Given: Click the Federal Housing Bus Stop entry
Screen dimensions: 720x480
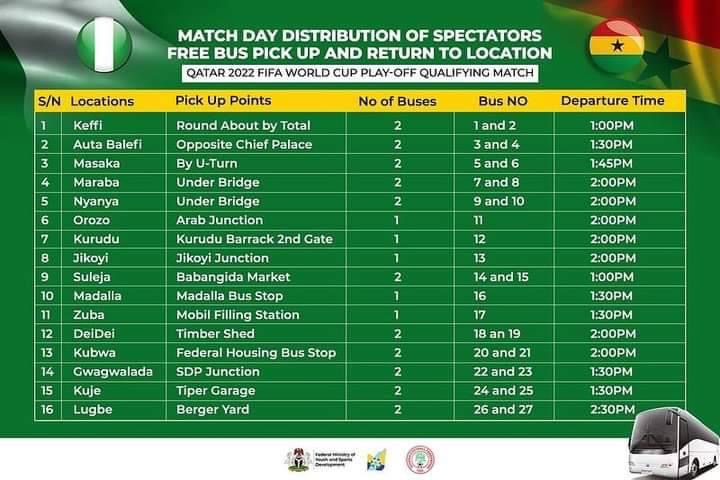Looking at the screenshot, I should tap(256, 353).
